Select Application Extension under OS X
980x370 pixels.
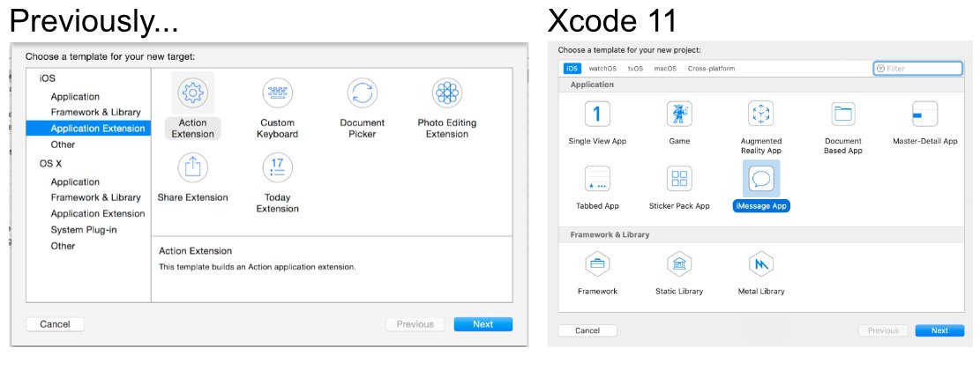[x=98, y=213]
